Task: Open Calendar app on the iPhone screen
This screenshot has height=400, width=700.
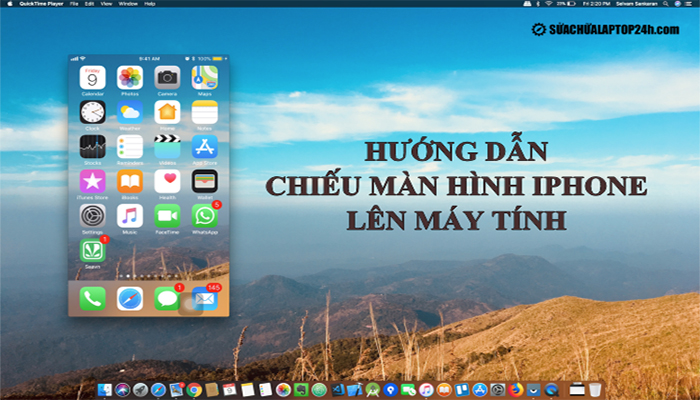Action: pos(92,78)
